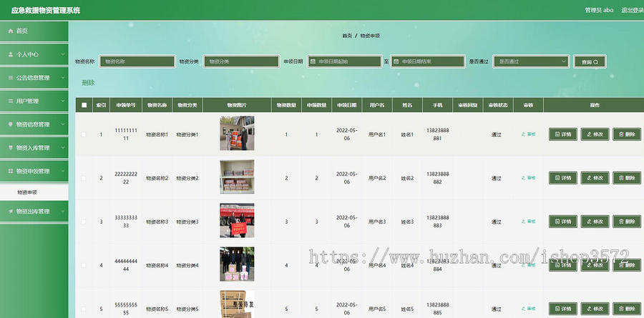Click 详情 button for row 3
Image resolution: width=644 pixels, height=318 pixels.
563,222
